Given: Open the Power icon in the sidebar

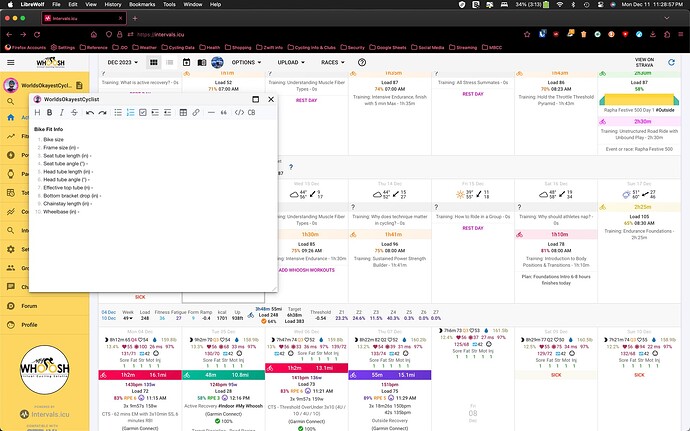Looking at the screenshot, I should tap(11, 155).
